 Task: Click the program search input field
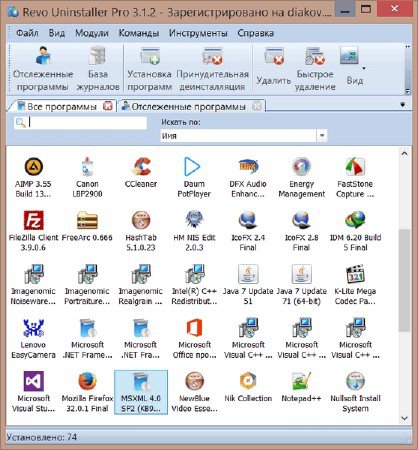[x=81, y=123]
